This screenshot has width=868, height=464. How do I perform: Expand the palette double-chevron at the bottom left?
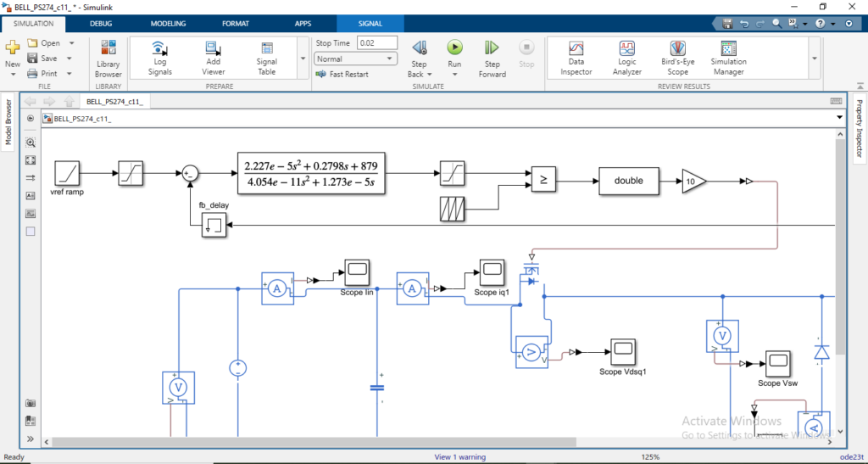coord(31,439)
